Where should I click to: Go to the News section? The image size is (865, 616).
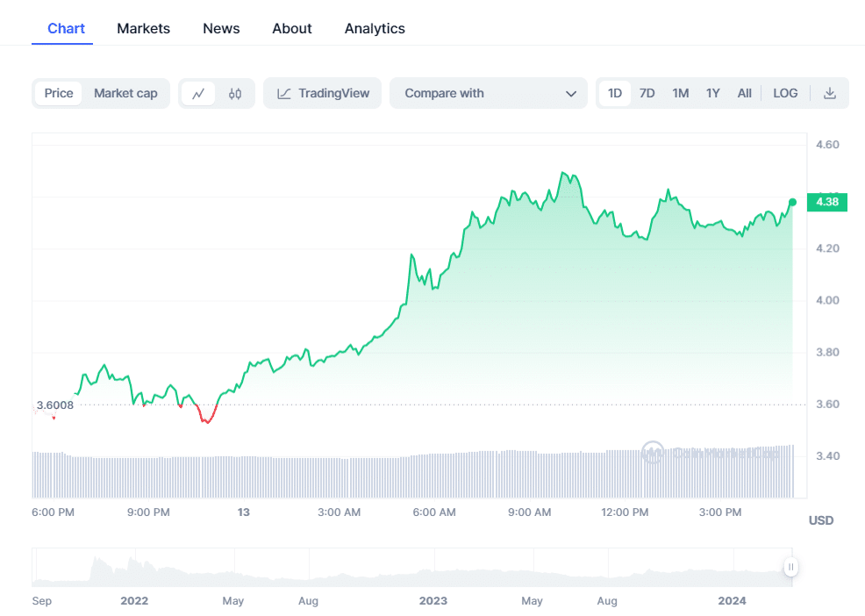tap(221, 28)
